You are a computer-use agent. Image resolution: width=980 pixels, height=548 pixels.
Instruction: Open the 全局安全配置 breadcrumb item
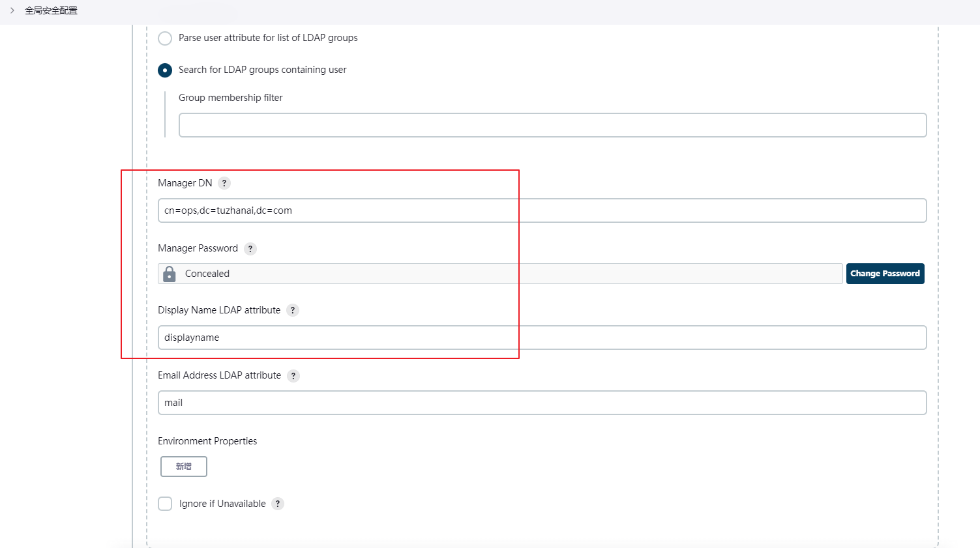click(51, 10)
